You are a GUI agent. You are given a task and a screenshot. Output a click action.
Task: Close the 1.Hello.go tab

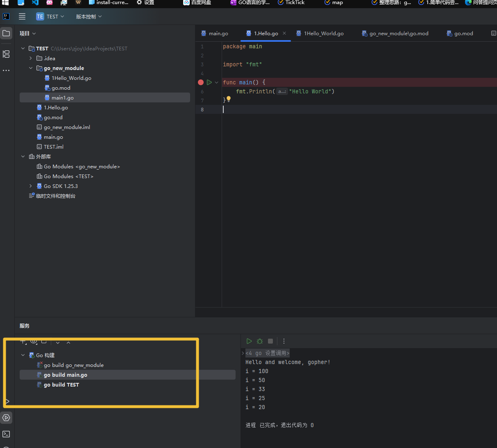click(284, 33)
